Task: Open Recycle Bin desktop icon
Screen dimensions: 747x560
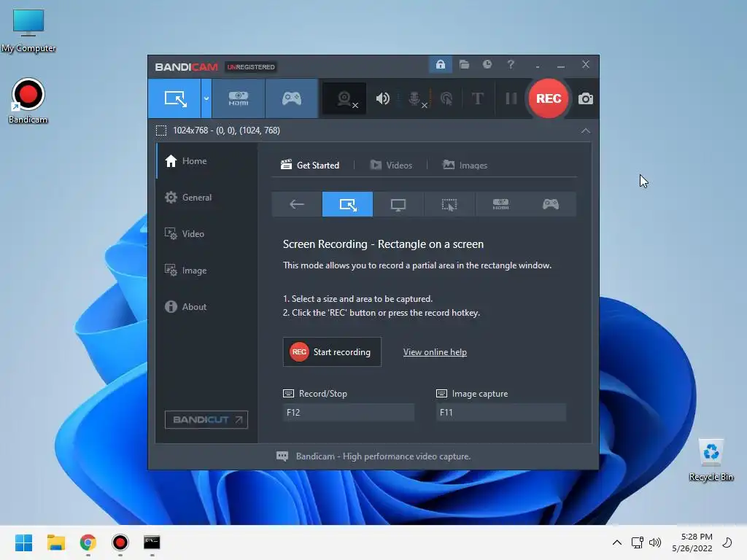Action: coord(711,460)
